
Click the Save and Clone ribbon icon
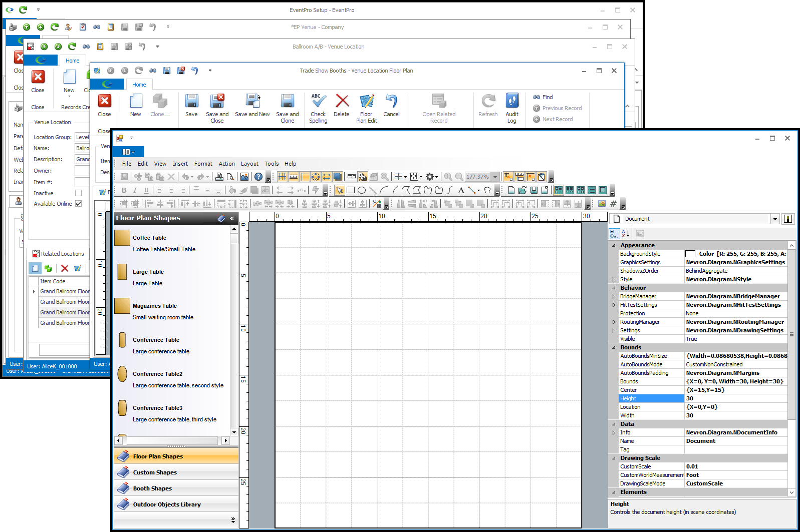coord(287,108)
